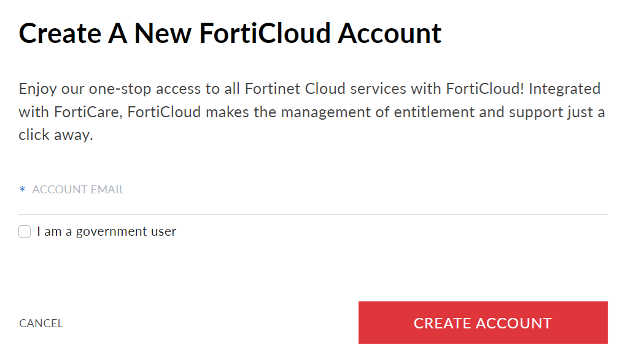Click the required field asterisk marker
This screenshot has width=628, height=364.
coord(22,190)
